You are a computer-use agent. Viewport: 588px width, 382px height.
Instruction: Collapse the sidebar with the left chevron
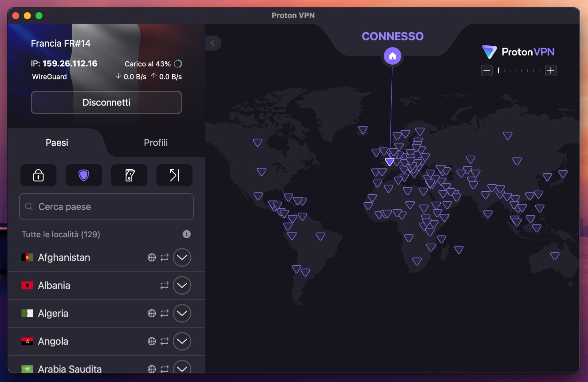coord(213,43)
